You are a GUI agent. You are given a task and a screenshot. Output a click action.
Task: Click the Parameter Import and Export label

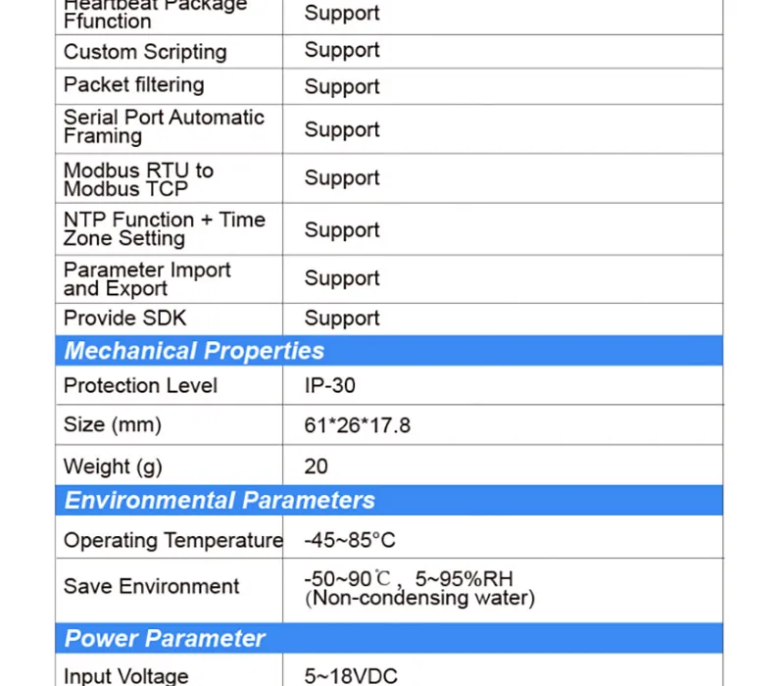click(147, 279)
